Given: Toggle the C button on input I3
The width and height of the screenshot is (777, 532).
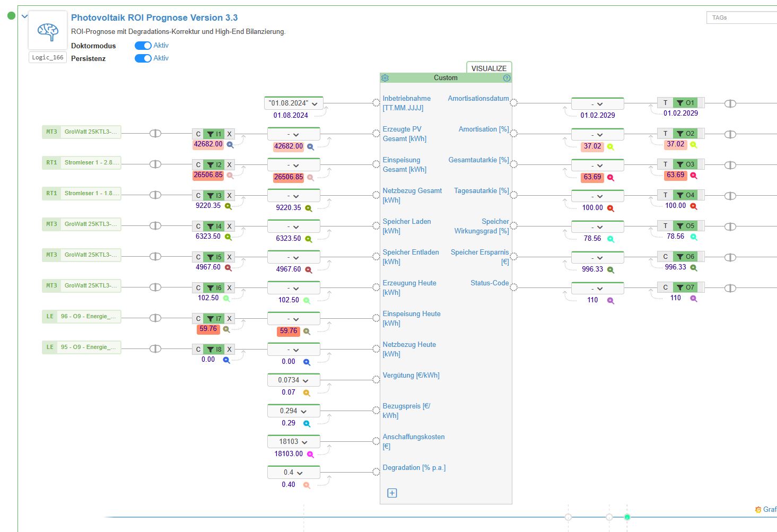Looking at the screenshot, I should click(x=198, y=196).
